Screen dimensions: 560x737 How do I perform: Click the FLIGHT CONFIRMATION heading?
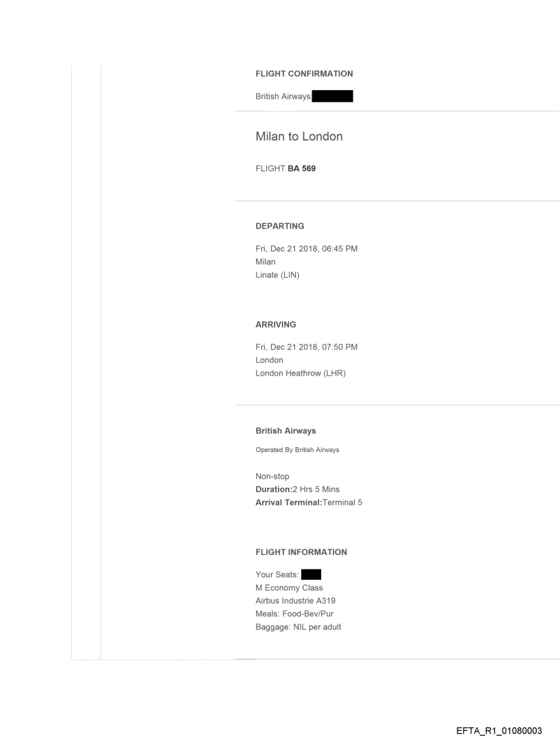click(303, 73)
